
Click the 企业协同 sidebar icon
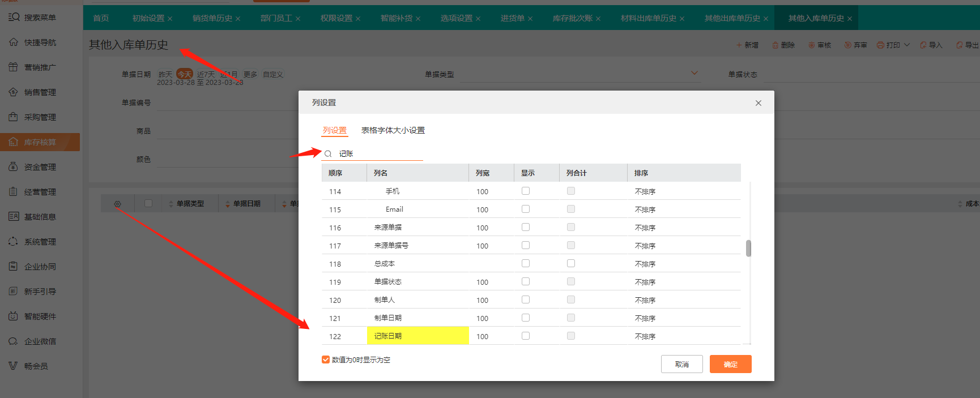coord(14,267)
